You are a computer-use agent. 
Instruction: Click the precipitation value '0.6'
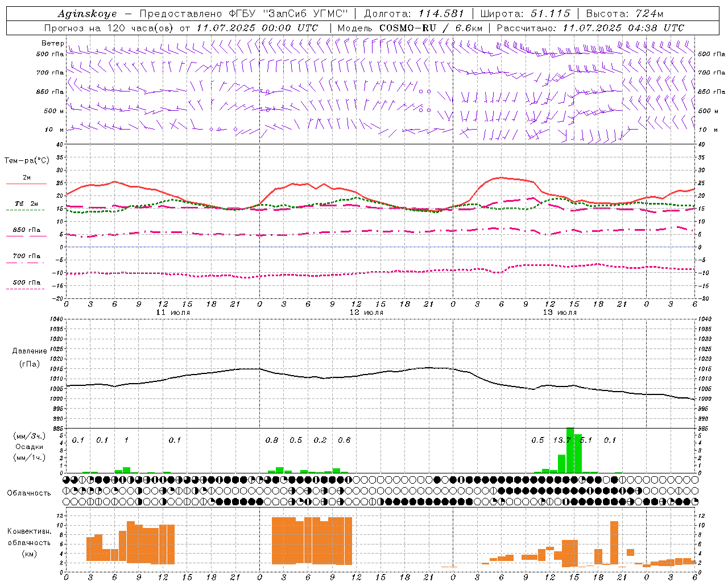[x=344, y=440]
